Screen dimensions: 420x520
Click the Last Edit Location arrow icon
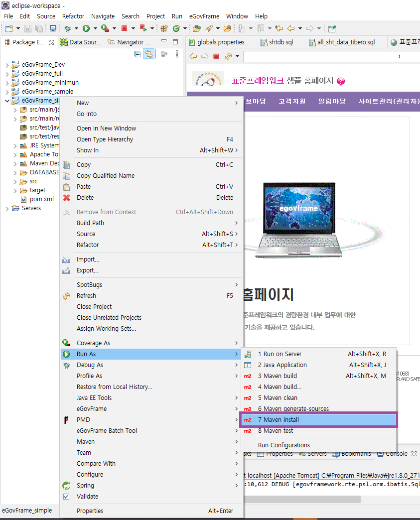pos(279,28)
